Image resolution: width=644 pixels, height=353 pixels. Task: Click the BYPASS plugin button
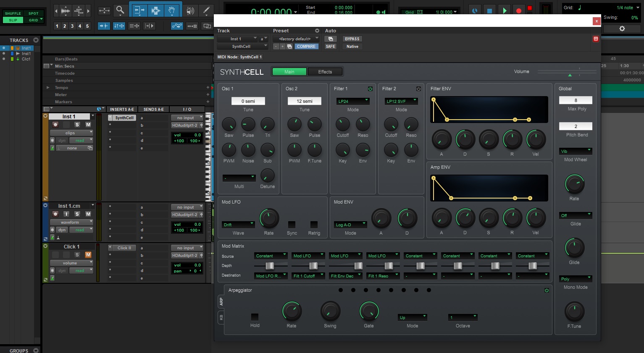tap(352, 39)
